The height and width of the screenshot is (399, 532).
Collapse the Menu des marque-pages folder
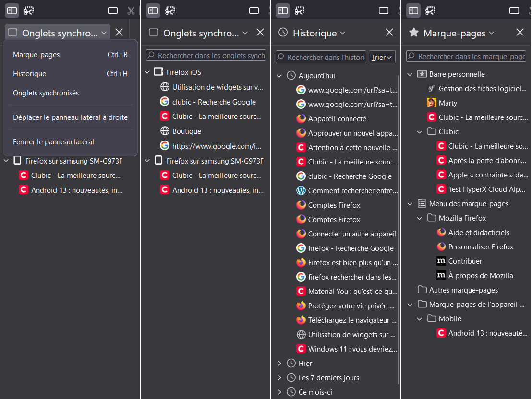click(x=410, y=204)
